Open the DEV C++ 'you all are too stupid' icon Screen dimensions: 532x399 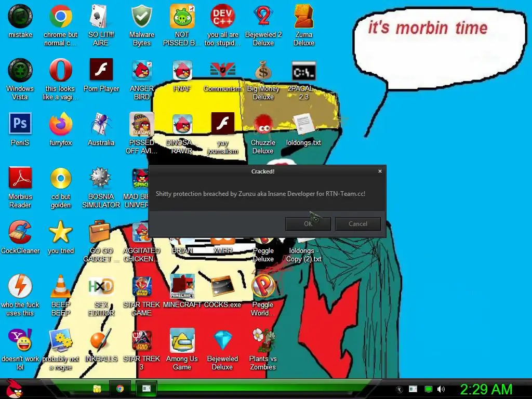222,16
